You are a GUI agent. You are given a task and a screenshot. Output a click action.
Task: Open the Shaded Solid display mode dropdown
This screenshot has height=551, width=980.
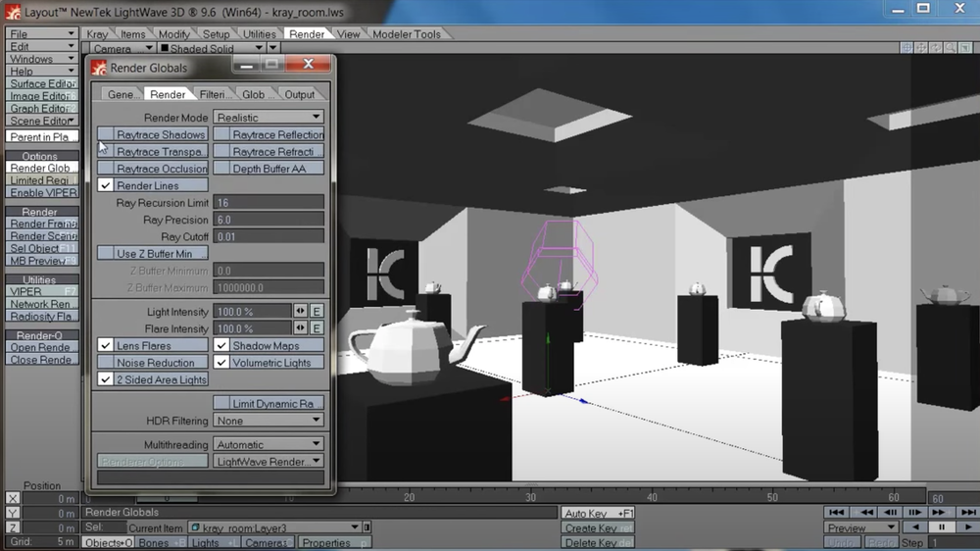[212, 48]
